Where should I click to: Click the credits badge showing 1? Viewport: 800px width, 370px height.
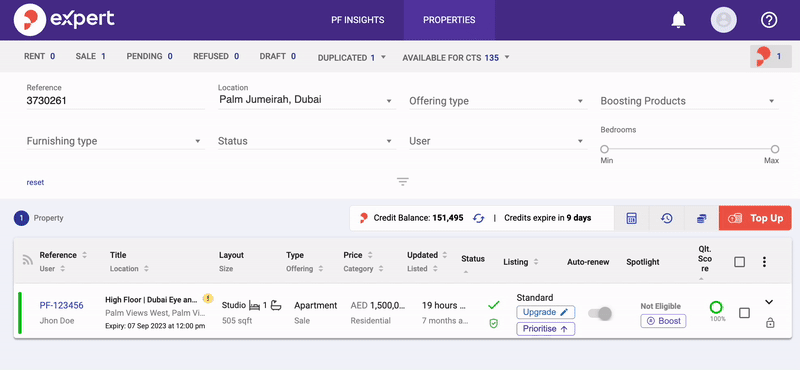point(770,57)
